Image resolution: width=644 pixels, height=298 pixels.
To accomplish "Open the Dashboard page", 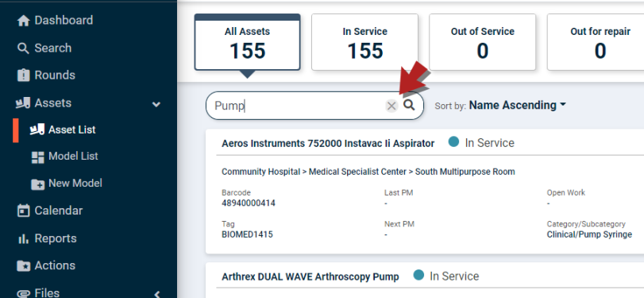I will pos(64,20).
